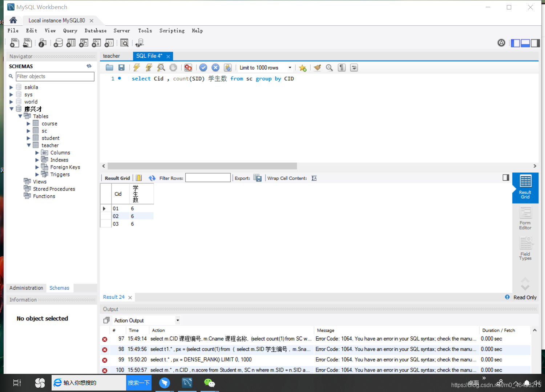Expand sakila schema
The height and width of the screenshot is (392, 545).
(11, 87)
